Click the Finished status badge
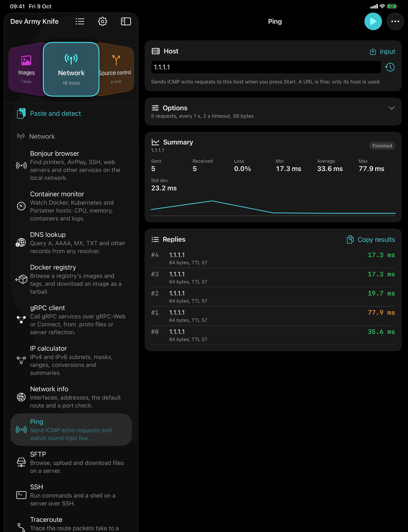Screen dimensions: 408x532 (x=382, y=146)
